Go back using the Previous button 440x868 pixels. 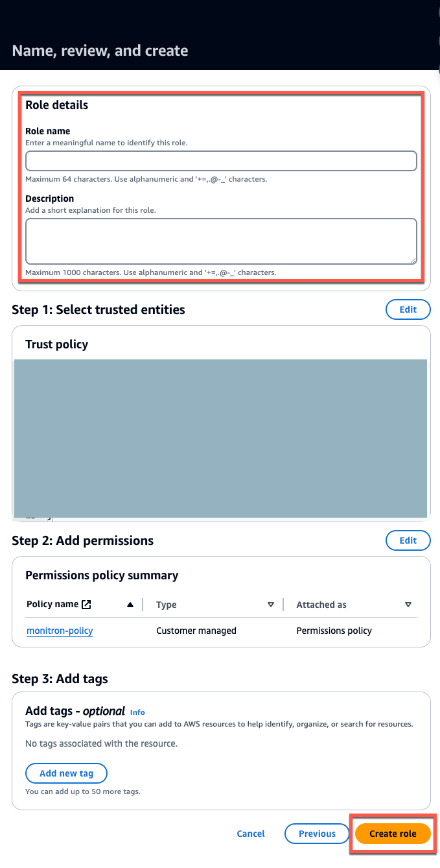316,834
